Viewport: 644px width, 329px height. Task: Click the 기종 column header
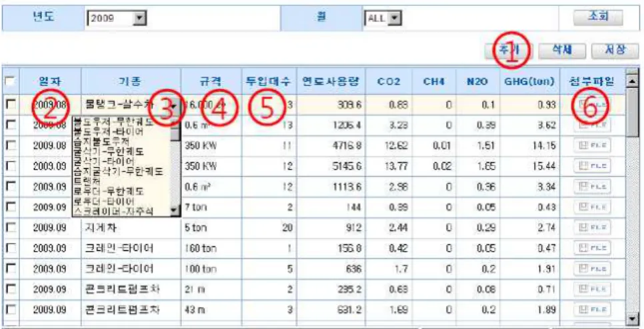131,82
